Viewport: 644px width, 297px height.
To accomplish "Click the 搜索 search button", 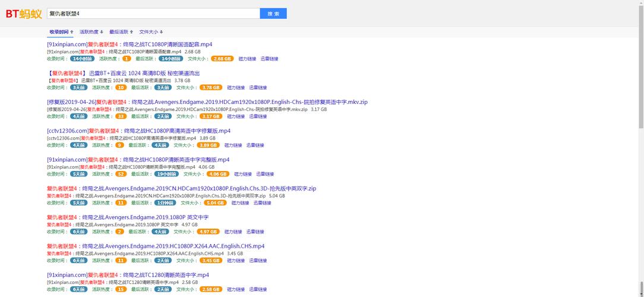I will click(273, 14).
